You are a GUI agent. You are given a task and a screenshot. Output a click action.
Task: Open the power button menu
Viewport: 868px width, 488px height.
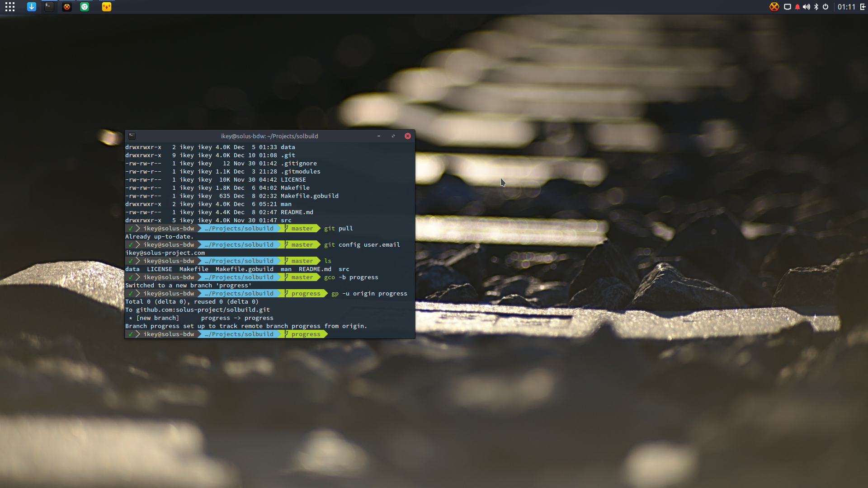click(x=826, y=7)
